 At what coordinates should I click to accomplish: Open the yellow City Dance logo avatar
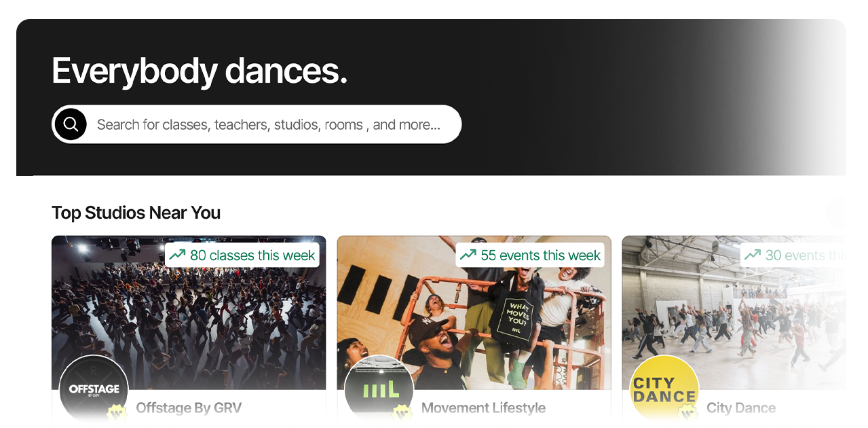click(664, 389)
